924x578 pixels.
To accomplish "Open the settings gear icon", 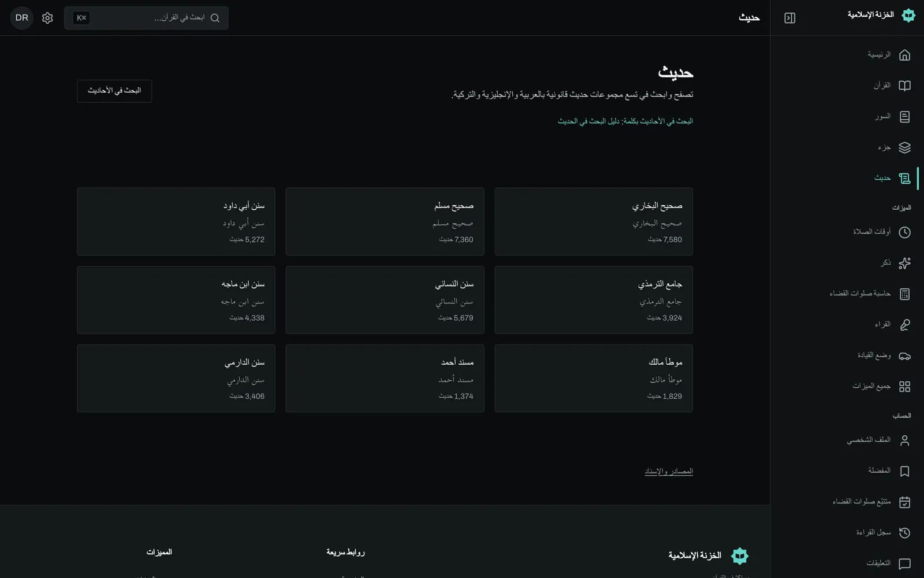I will [x=47, y=18].
